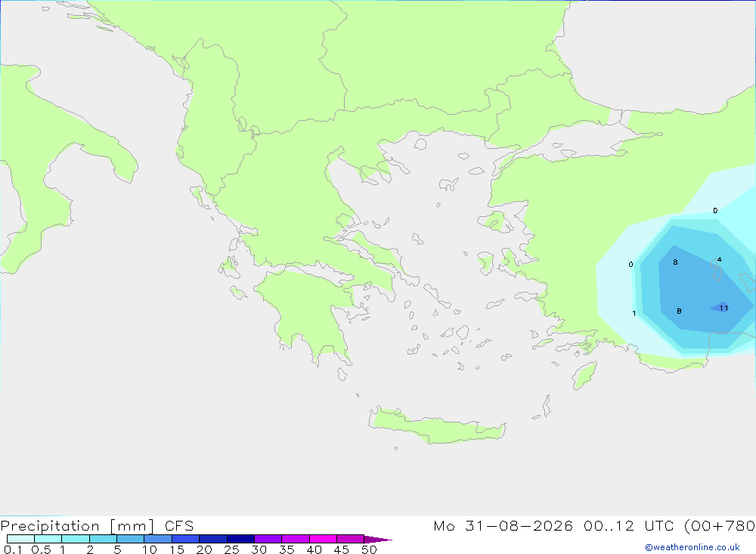Click the "Precipitation" title word
This screenshot has height=554, width=756.
coord(50,526)
